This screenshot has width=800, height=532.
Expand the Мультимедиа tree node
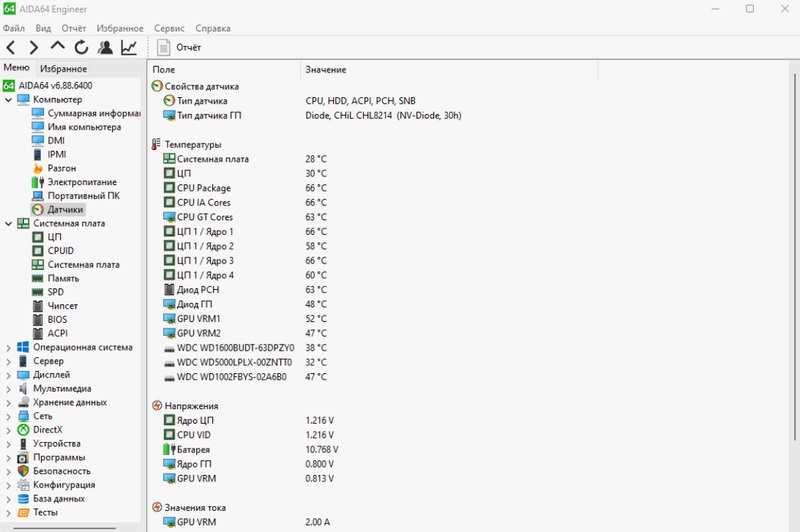coord(8,389)
